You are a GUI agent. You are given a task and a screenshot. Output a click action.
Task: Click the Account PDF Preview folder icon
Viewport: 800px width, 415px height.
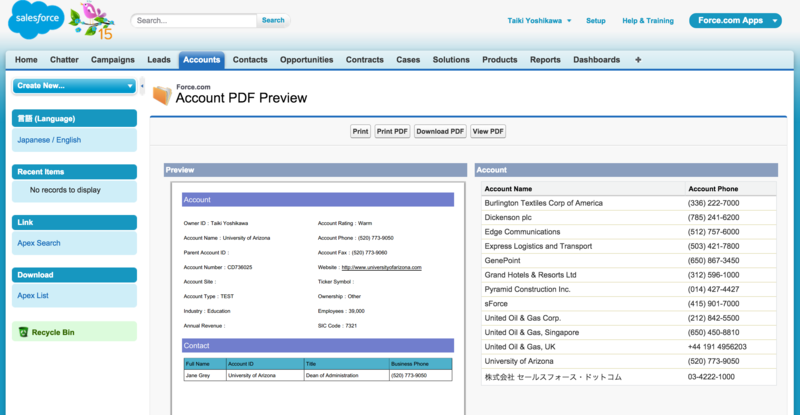[x=162, y=95]
